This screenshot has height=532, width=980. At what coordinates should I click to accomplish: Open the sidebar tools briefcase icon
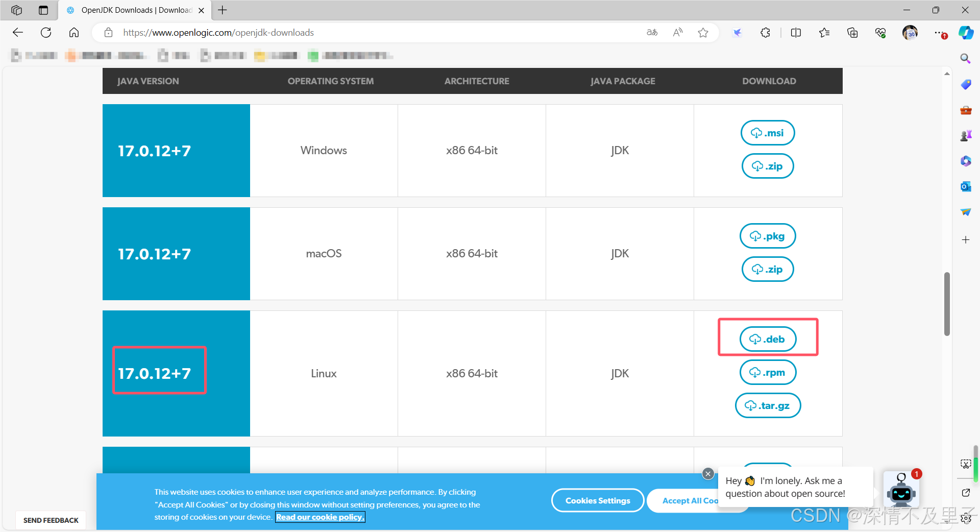[x=966, y=110]
